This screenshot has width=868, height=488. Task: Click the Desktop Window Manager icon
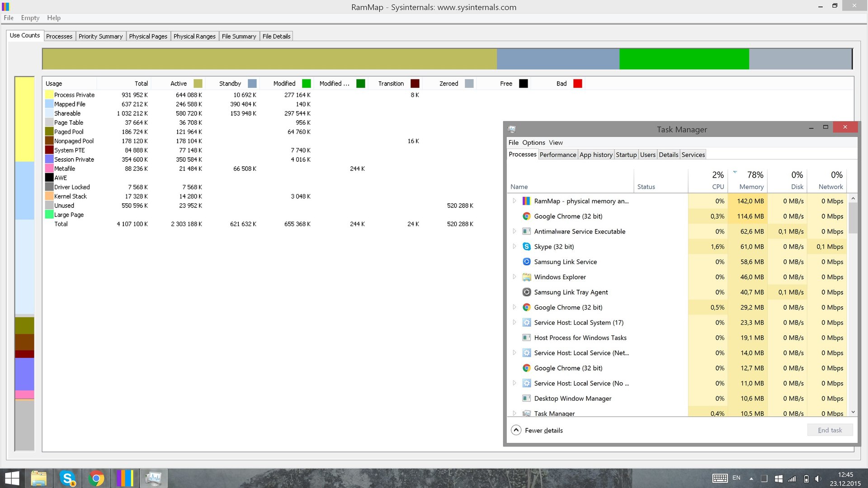(526, 399)
